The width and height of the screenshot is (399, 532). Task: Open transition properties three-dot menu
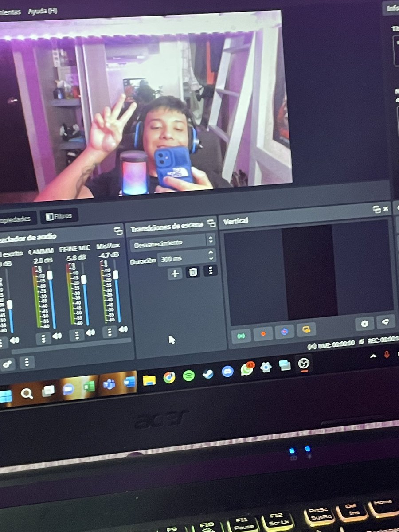[211, 270]
